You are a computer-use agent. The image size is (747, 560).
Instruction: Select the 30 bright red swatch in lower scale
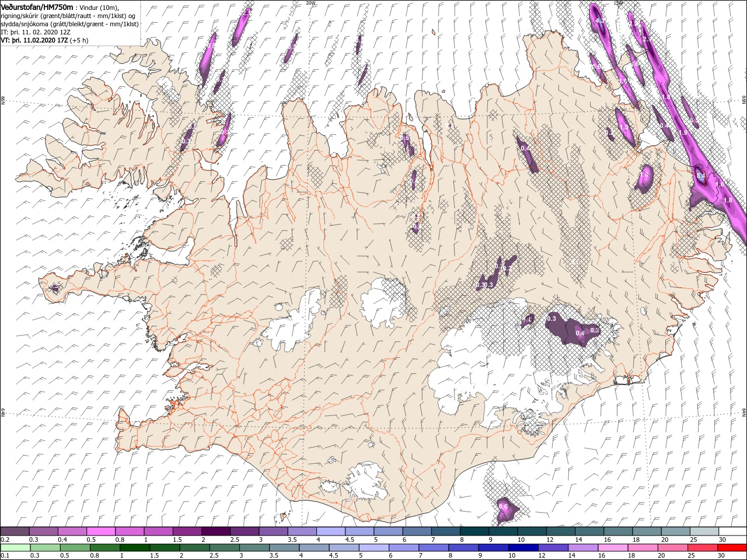(731, 548)
